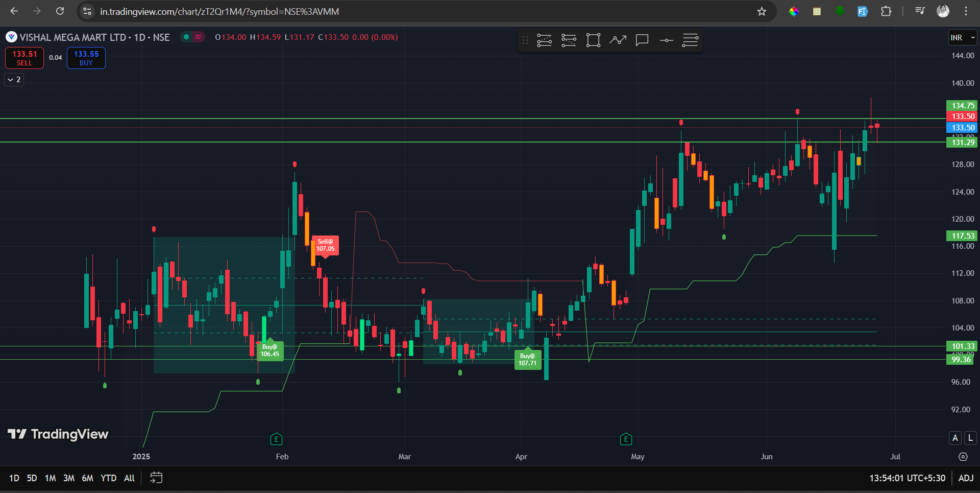Image resolution: width=980 pixels, height=493 pixels.
Task: Click the 131.29 green price label
Action: click(962, 143)
